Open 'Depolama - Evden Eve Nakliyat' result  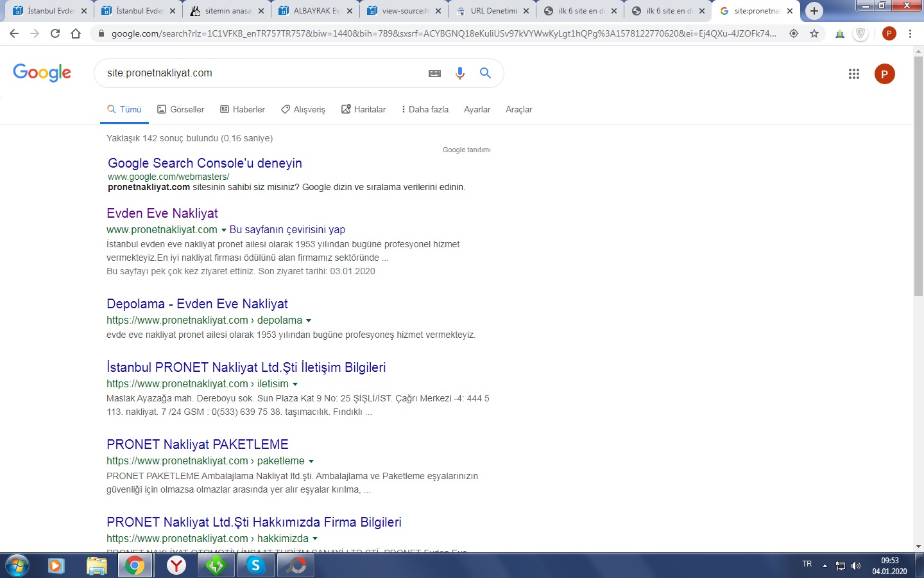click(x=197, y=304)
